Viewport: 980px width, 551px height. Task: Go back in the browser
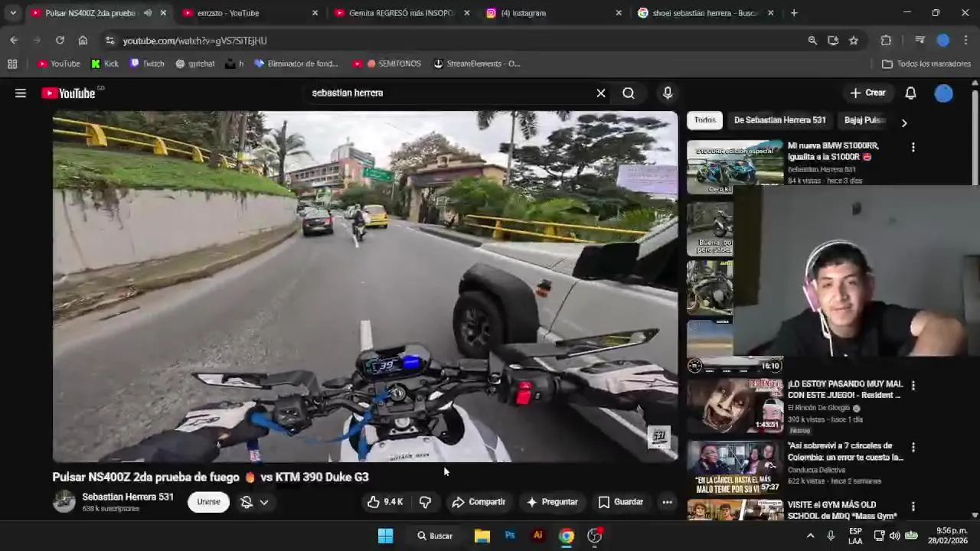[14, 41]
